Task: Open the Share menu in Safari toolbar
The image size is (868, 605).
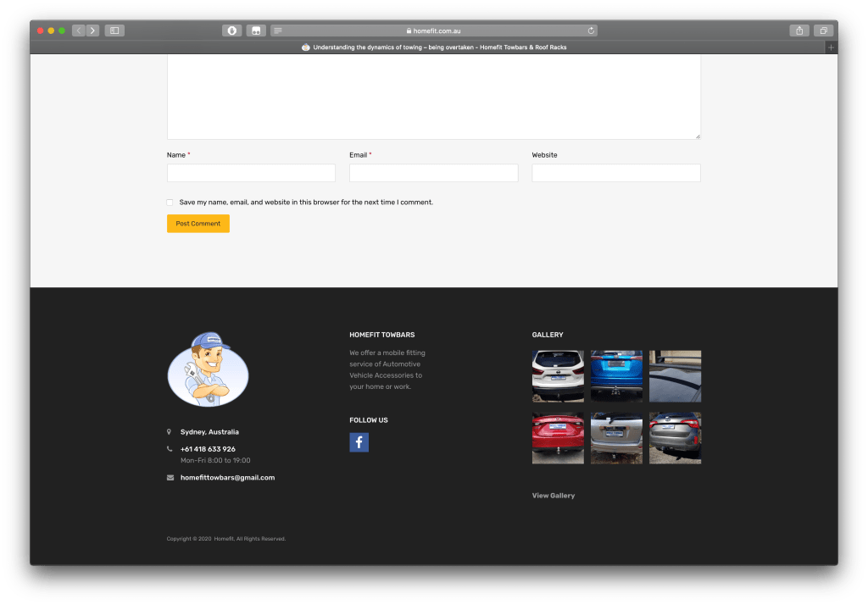Action: coord(799,31)
